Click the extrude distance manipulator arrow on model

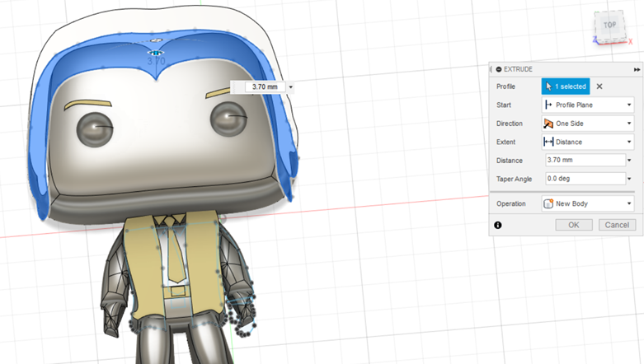(x=155, y=53)
